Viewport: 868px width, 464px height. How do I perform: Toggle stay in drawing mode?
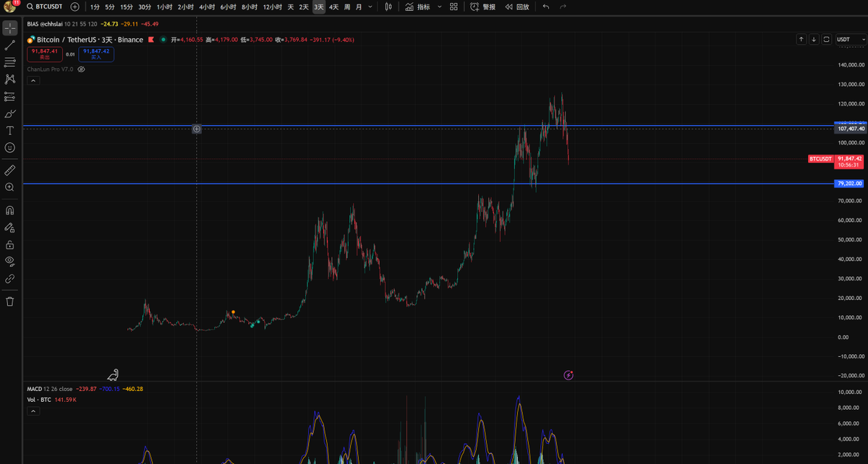coord(9,228)
